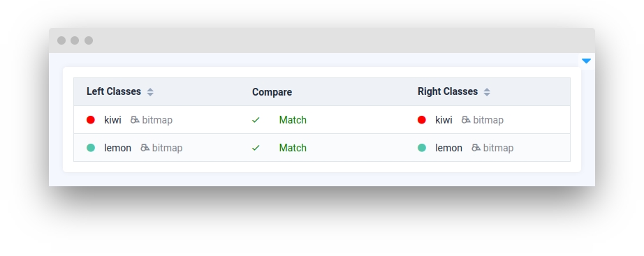Open the blue dropdown triangle at top right
The width and height of the screenshot is (644, 256).
[587, 61]
